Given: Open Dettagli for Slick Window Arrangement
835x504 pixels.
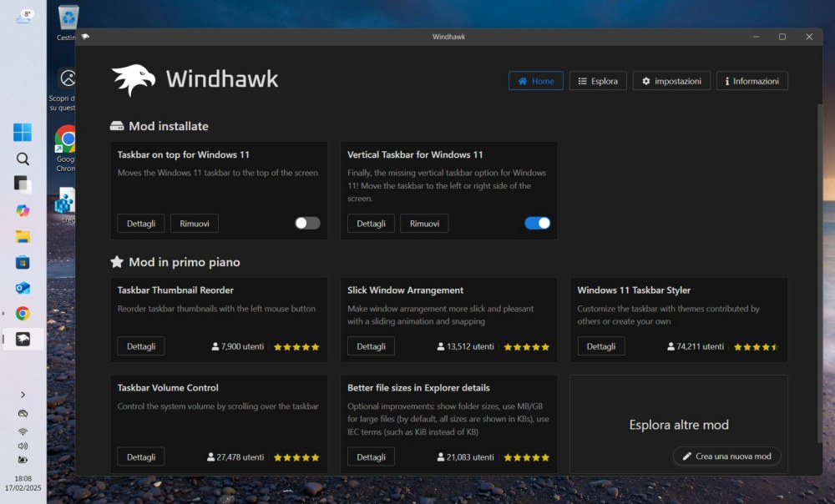Looking at the screenshot, I should pyautogui.click(x=372, y=346).
